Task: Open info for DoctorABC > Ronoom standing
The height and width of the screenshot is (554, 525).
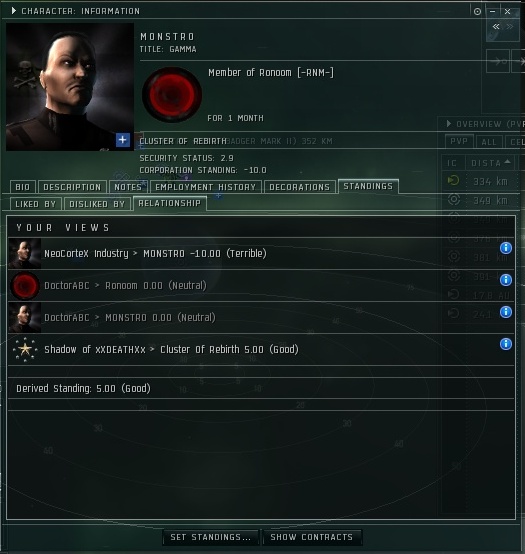Action: (x=506, y=280)
